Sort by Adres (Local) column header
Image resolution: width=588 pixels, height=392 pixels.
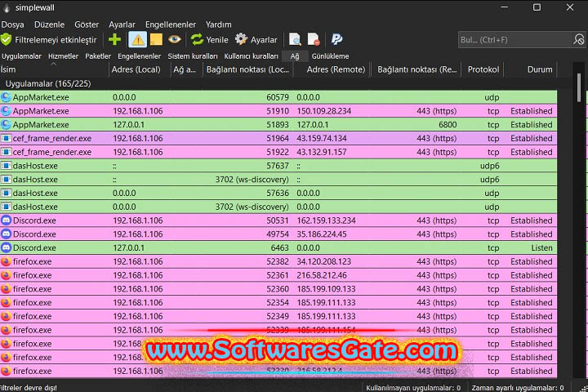coord(140,69)
